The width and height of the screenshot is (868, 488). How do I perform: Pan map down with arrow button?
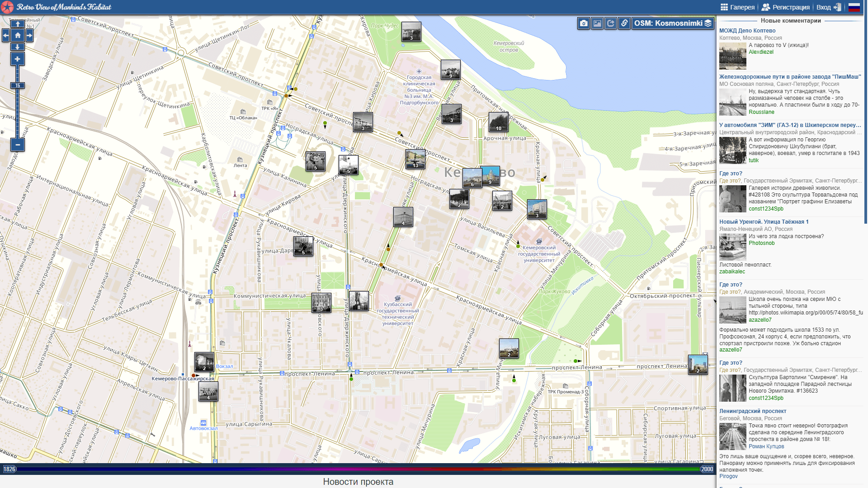(x=17, y=47)
